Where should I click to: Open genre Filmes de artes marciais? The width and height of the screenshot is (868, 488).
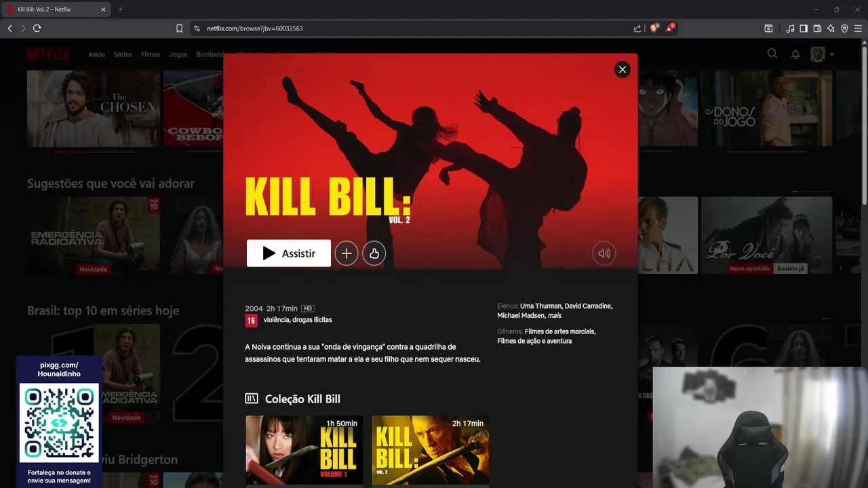point(560,332)
